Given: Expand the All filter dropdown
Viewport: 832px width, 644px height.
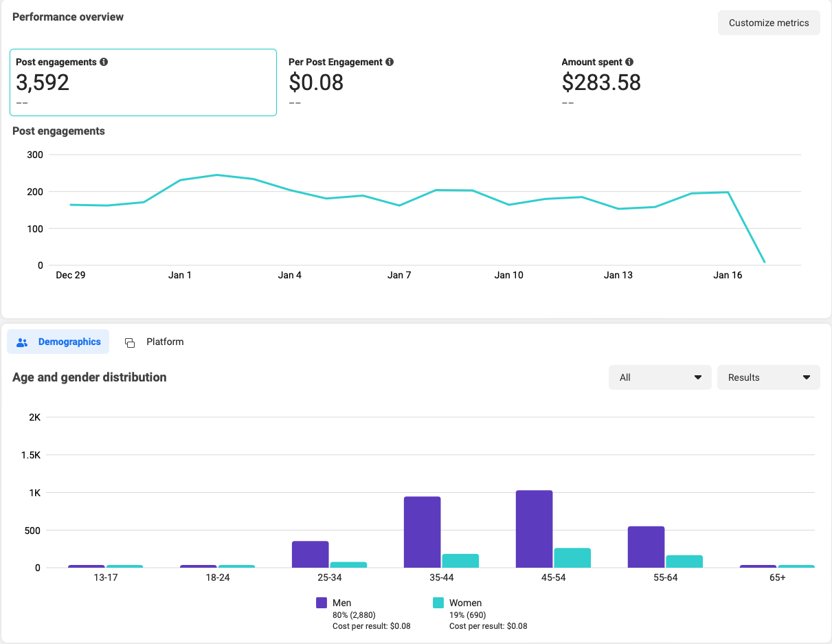Looking at the screenshot, I should (x=660, y=377).
